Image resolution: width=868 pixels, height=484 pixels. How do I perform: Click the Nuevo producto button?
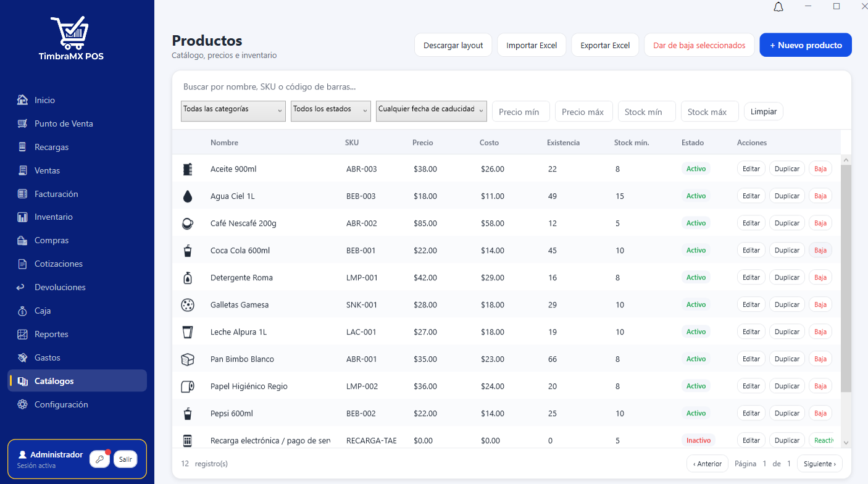pyautogui.click(x=806, y=45)
